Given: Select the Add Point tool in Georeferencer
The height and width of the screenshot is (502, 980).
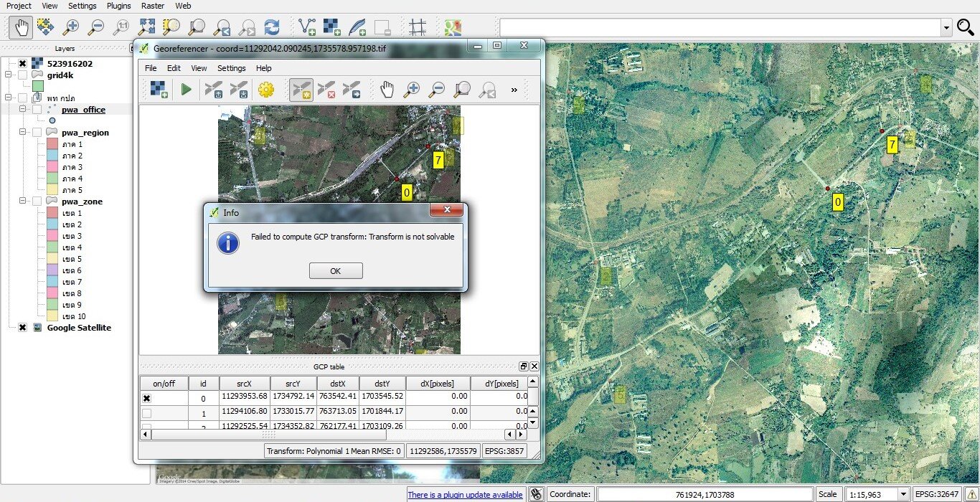Looking at the screenshot, I should (301, 90).
